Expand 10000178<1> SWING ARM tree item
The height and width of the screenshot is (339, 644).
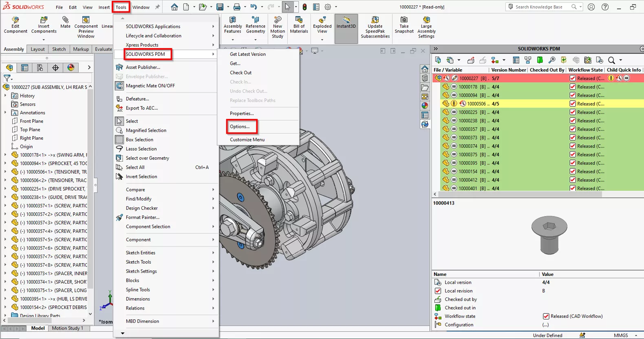[5, 155]
